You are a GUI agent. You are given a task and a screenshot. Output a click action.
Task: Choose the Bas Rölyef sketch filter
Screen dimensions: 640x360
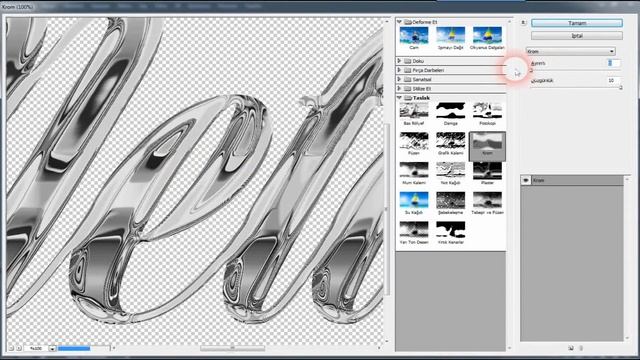414,111
